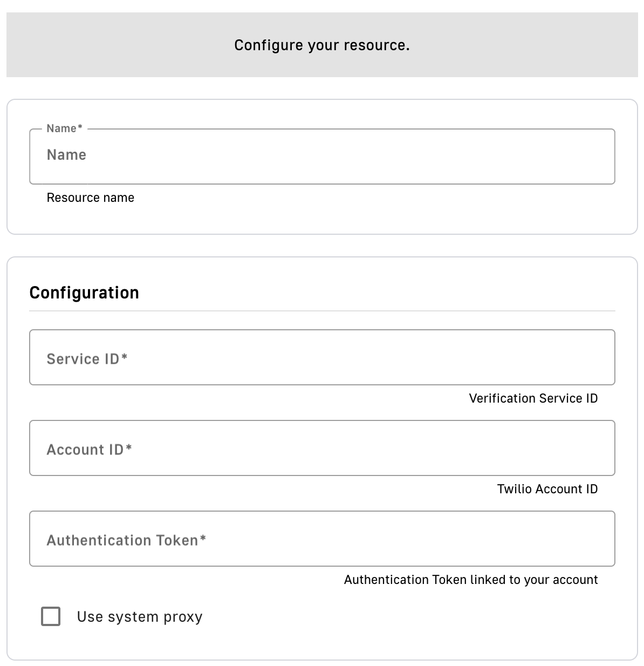
Task: Focus the Service ID field
Action: (x=322, y=357)
